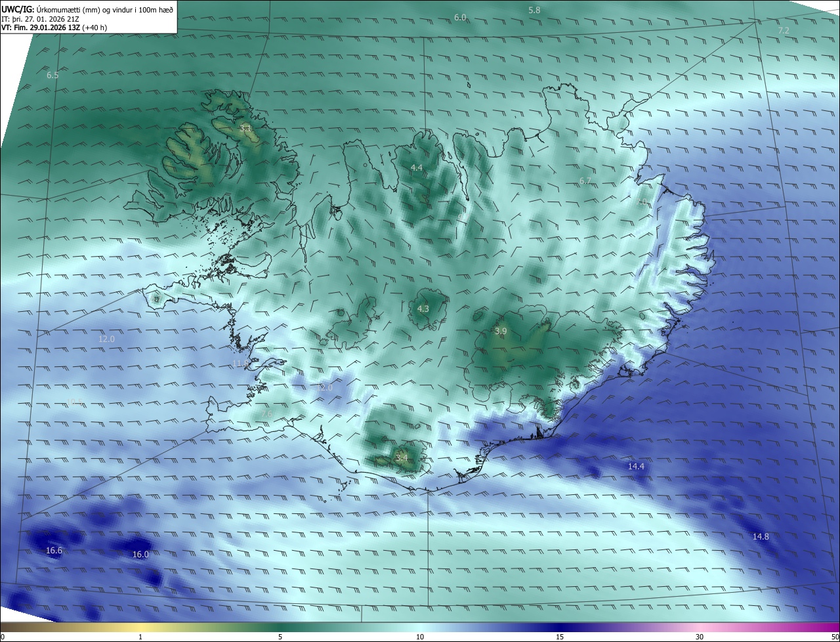The height and width of the screenshot is (642, 840).
Task: Click the "11.8" value on the map
Action: 241,363
